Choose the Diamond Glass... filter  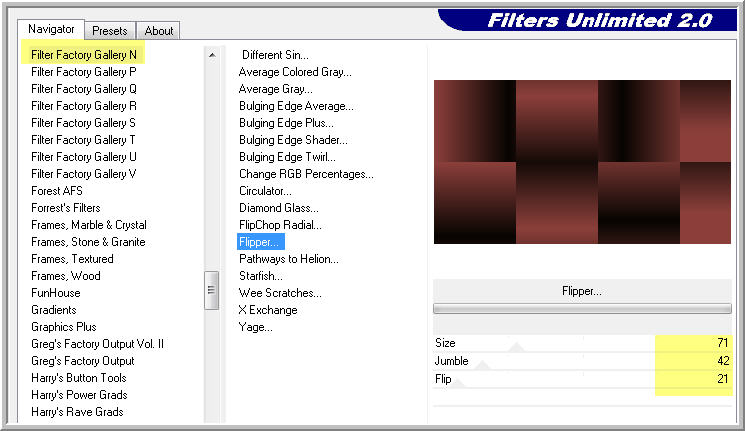(279, 208)
